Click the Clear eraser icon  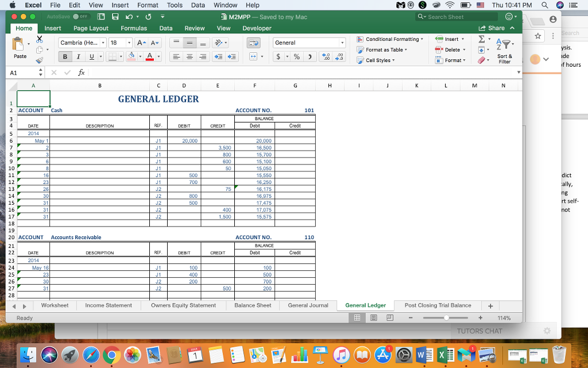(482, 60)
